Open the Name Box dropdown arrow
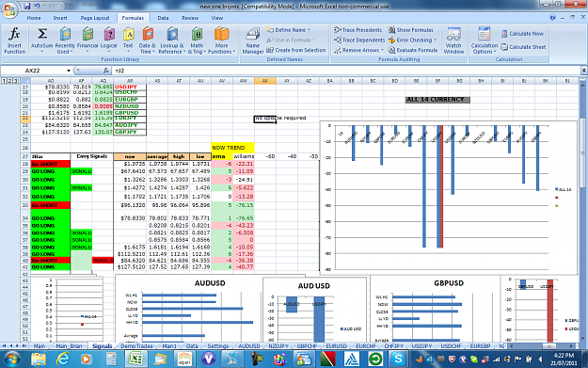The image size is (588, 368). [69, 71]
